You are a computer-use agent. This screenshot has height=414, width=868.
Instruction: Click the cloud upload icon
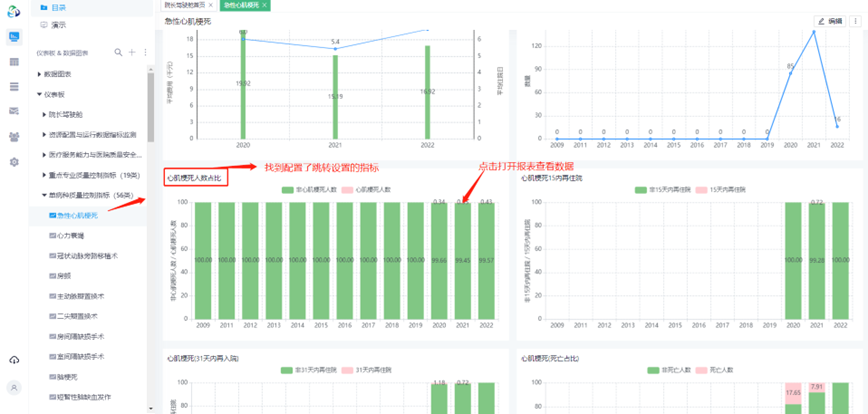14,360
